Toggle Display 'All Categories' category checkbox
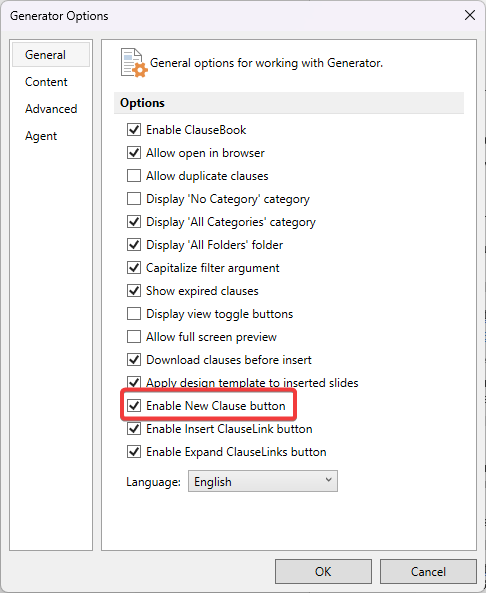This screenshot has height=593, width=486. tap(134, 222)
